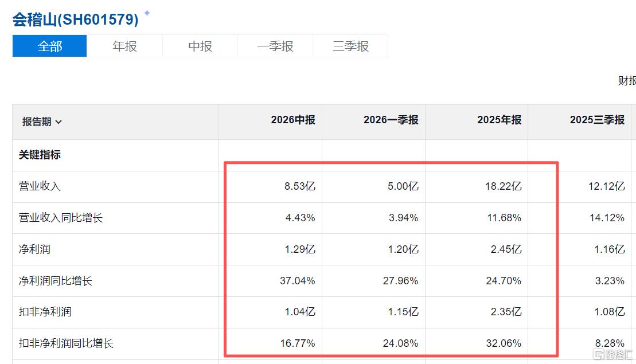
Task: Click the 1.04亿 扣非净利润 value
Action: point(300,312)
